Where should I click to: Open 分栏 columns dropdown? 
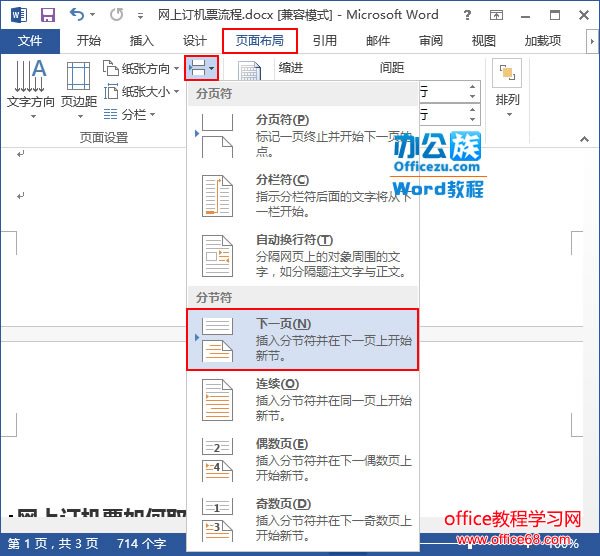coord(129,114)
